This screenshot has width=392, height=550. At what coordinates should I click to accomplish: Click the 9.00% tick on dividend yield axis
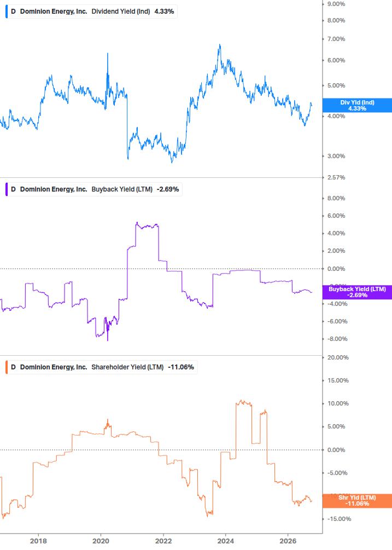(336, 4)
